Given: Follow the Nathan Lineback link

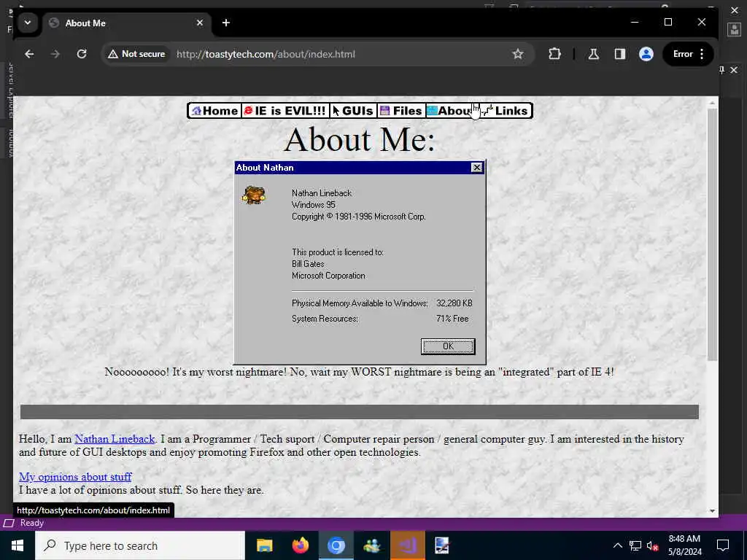Looking at the screenshot, I should [115, 439].
